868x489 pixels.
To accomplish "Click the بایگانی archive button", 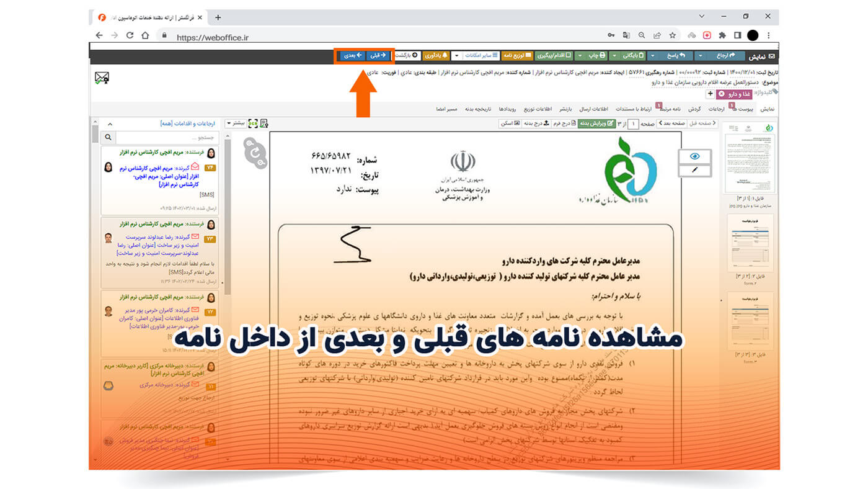I will pos(632,55).
